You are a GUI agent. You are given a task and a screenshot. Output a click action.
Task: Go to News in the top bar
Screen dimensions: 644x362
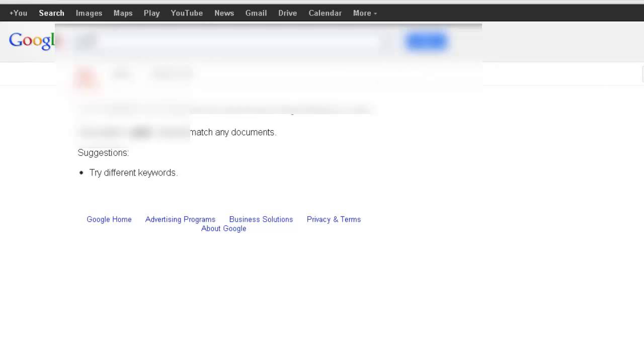[x=224, y=13]
